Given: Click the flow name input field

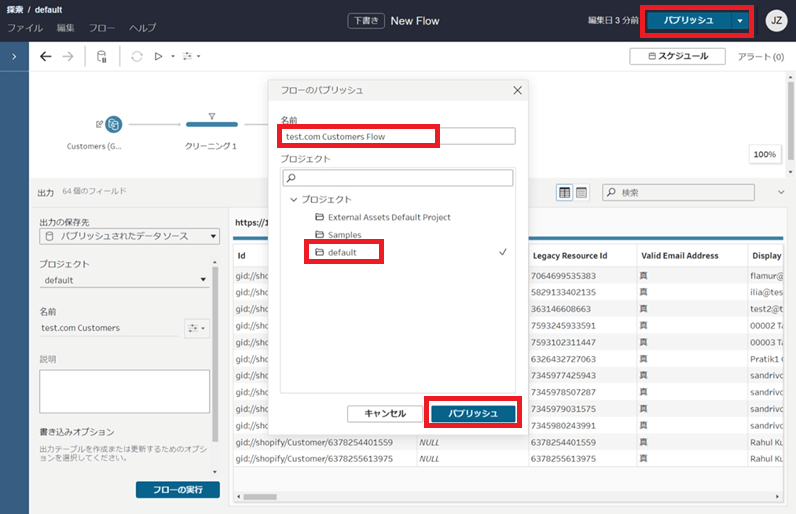Looking at the screenshot, I should coord(398,136).
